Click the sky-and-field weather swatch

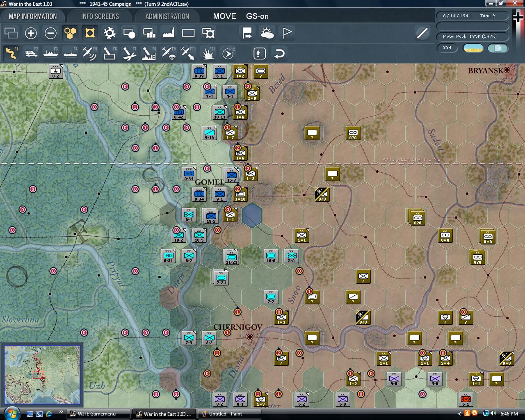click(473, 48)
